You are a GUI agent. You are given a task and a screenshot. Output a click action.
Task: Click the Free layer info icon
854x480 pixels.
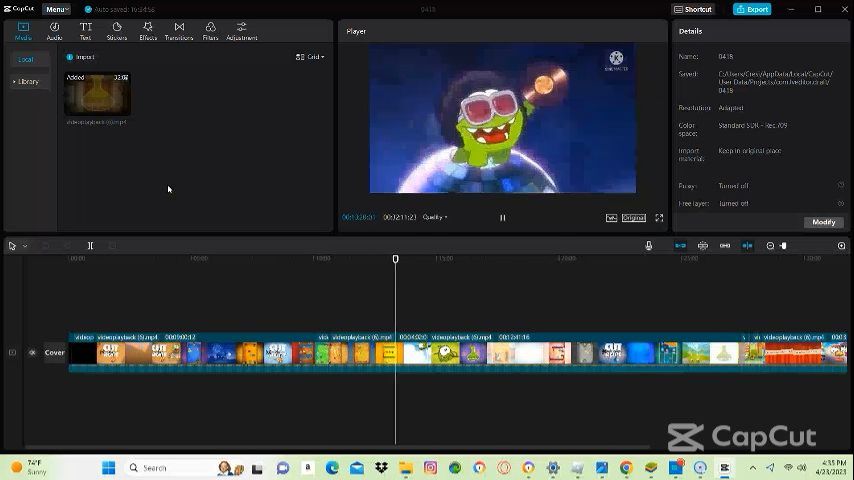coord(840,203)
